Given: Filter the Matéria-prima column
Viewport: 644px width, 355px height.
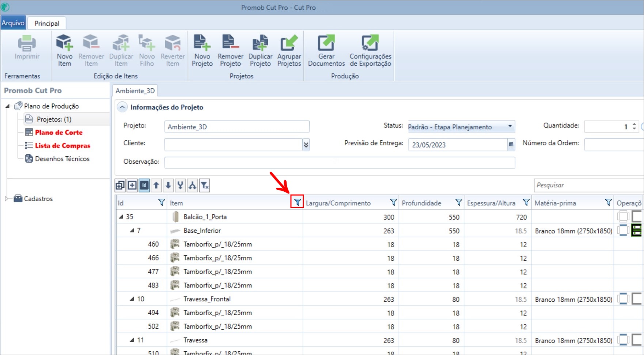Looking at the screenshot, I should [608, 202].
